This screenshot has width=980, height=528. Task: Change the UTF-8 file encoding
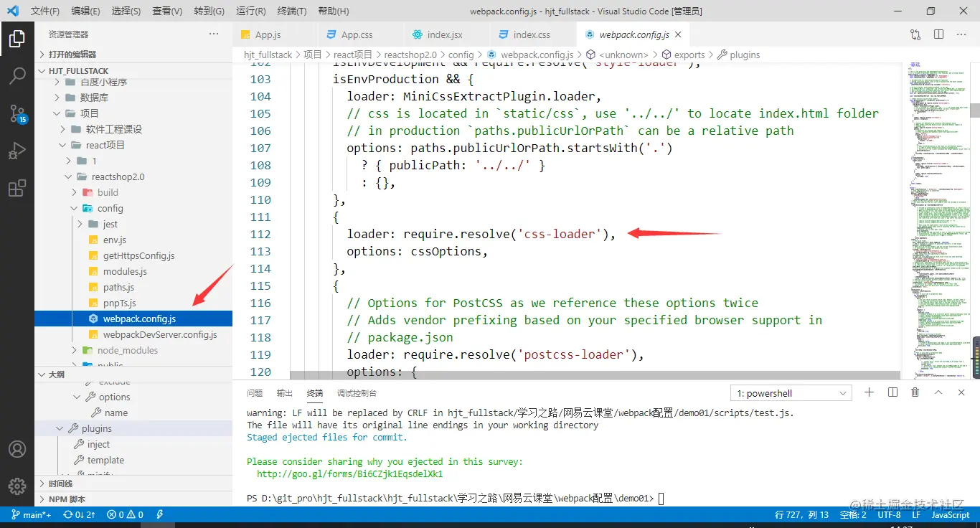pos(889,514)
